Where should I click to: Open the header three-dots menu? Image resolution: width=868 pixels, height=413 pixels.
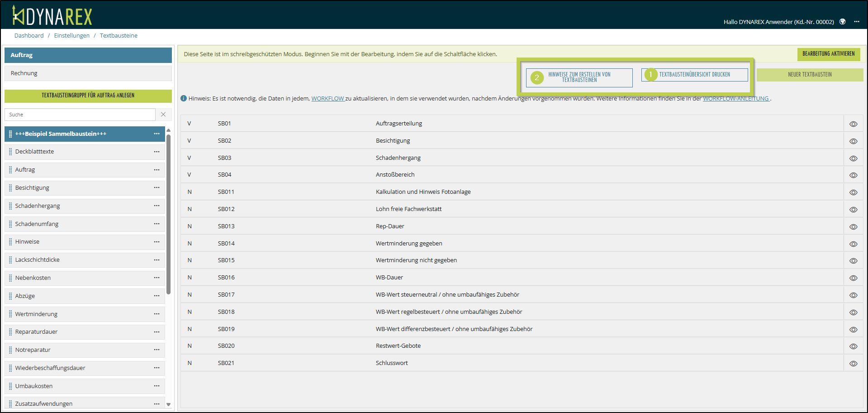856,22
